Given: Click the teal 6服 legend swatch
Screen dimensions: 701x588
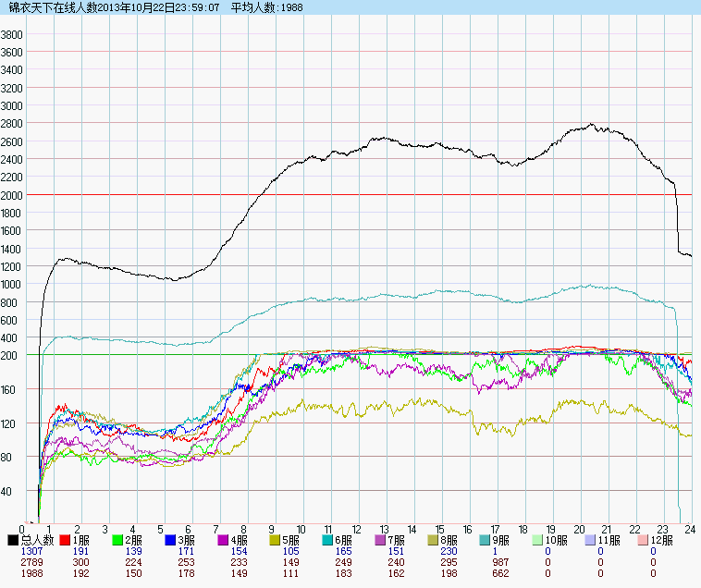Looking at the screenshot, I should coord(329,540).
